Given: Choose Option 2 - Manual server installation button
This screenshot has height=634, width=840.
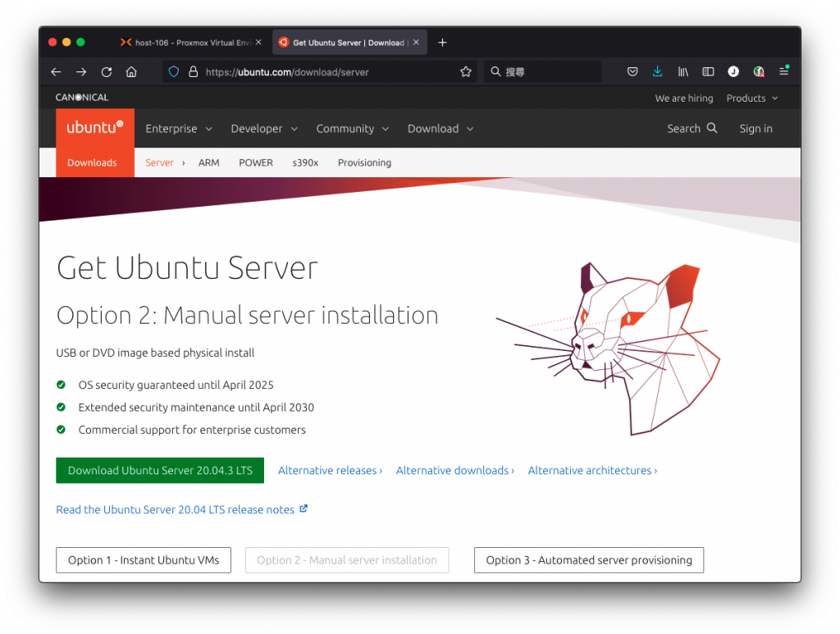Looking at the screenshot, I should pyautogui.click(x=347, y=560).
